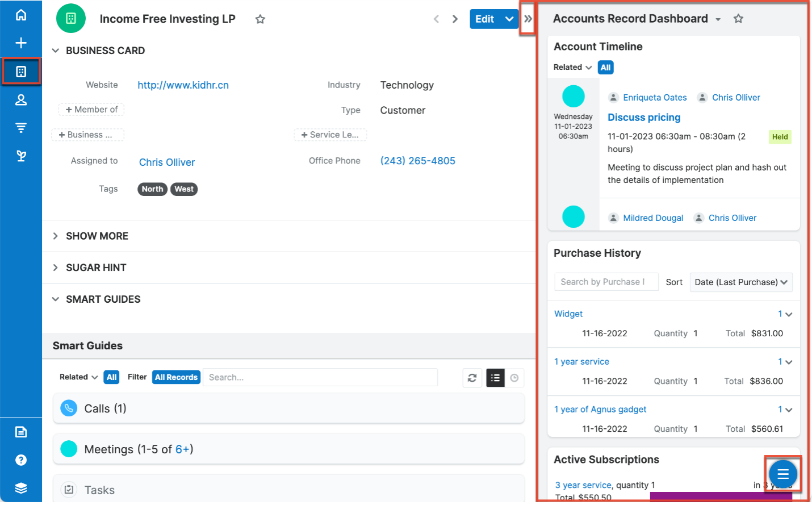The height and width of the screenshot is (505, 812).
Task: Refresh the Smart Guides list
Action: pos(472,378)
